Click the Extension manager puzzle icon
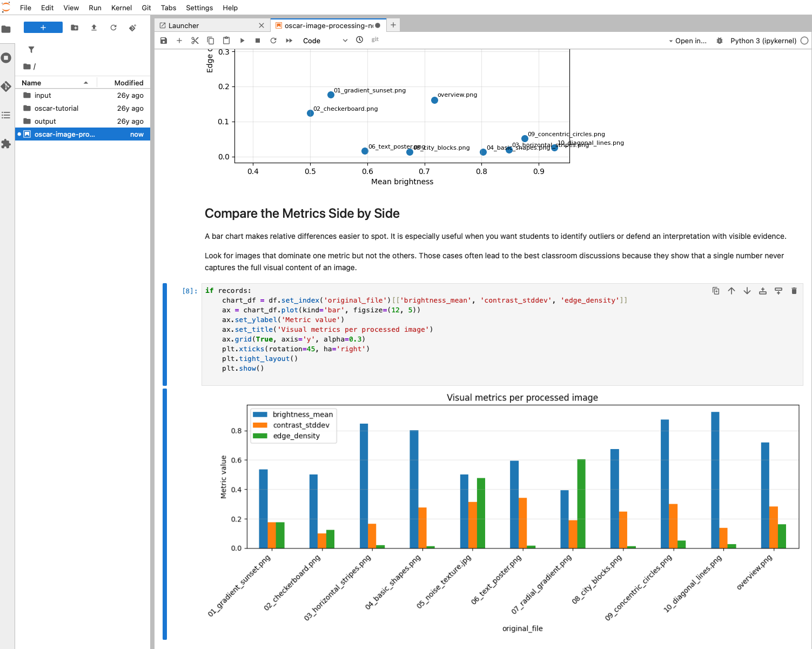Screen dimensions: 812x649 (6, 144)
